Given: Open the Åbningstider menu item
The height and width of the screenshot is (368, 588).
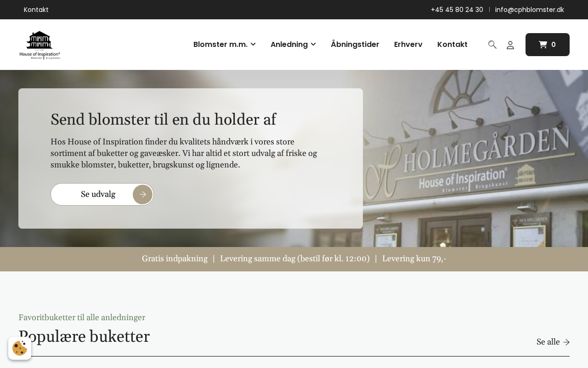Looking at the screenshot, I should coord(355,45).
